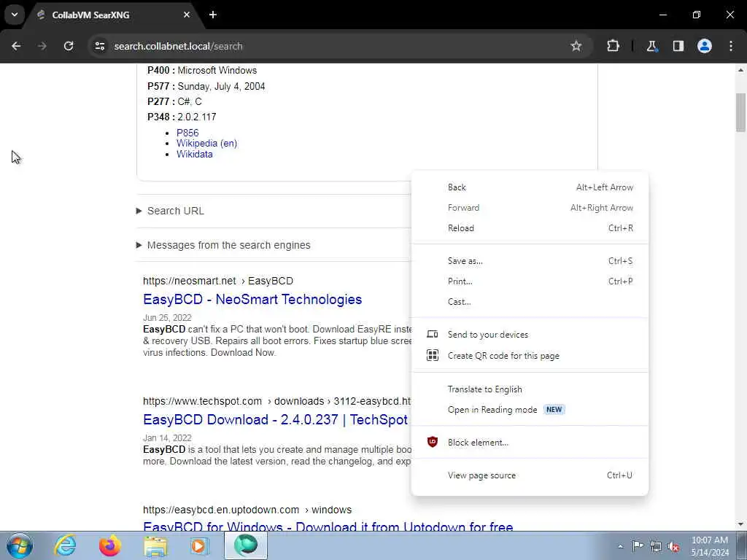The image size is (747, 560).
Task: Open the Wikidata link
Action: [194, 155]
